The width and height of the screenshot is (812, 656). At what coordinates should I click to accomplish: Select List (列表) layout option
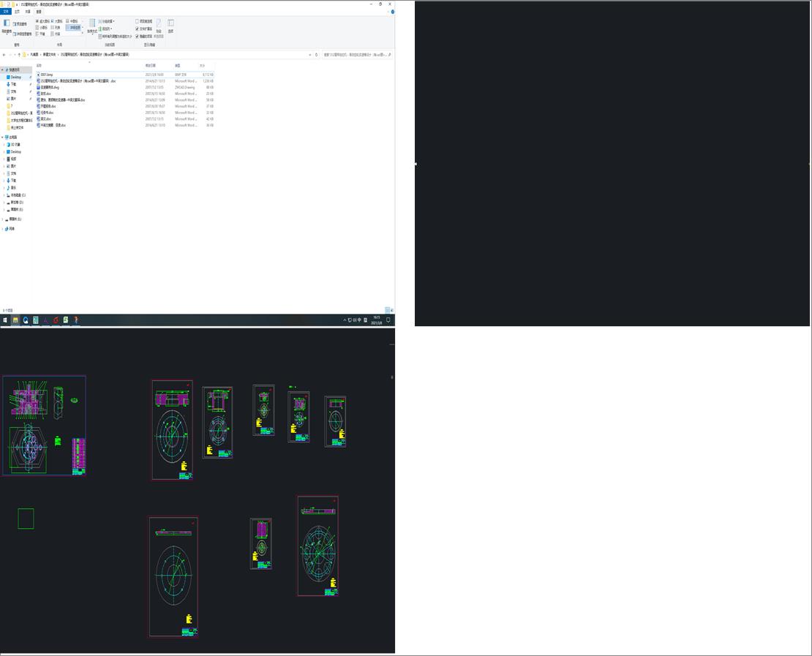[x=56, y=28]
